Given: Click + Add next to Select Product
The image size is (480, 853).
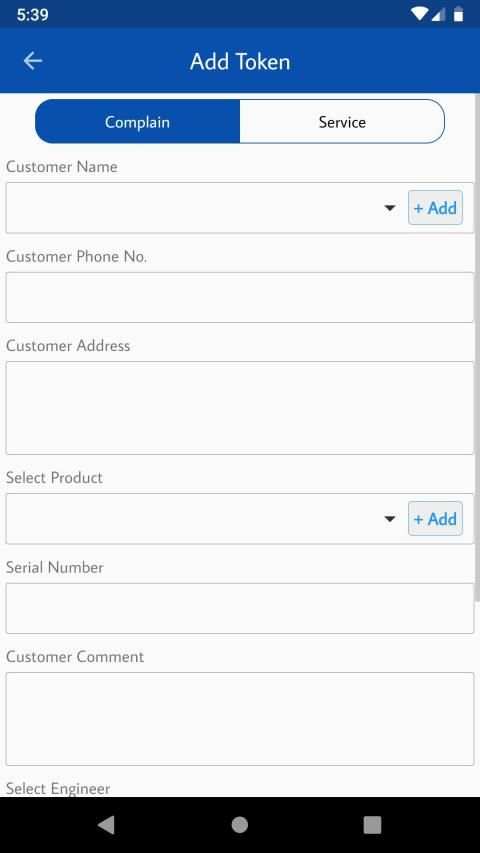Looking at the screenshot, I should click(x=435, y=519).
